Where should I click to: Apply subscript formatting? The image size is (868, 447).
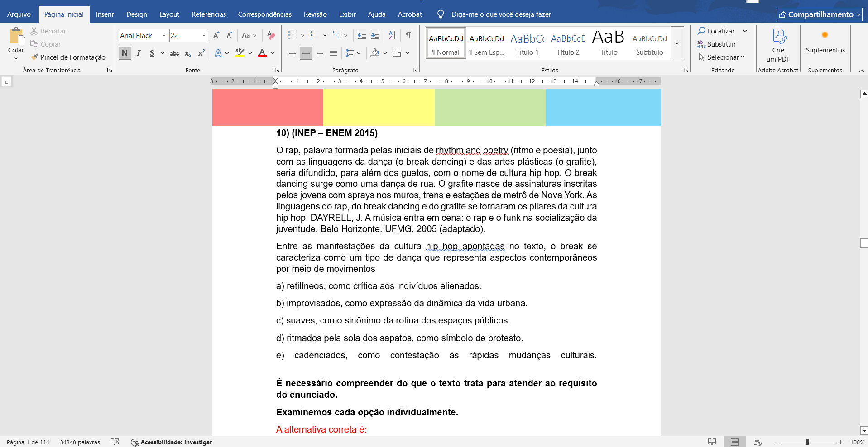click(188, 53)
